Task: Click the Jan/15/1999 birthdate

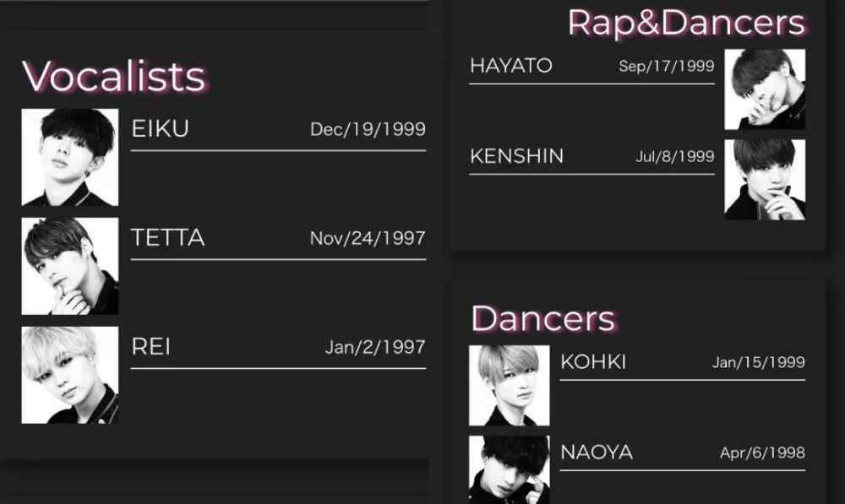Action: (x=758, y=363)
